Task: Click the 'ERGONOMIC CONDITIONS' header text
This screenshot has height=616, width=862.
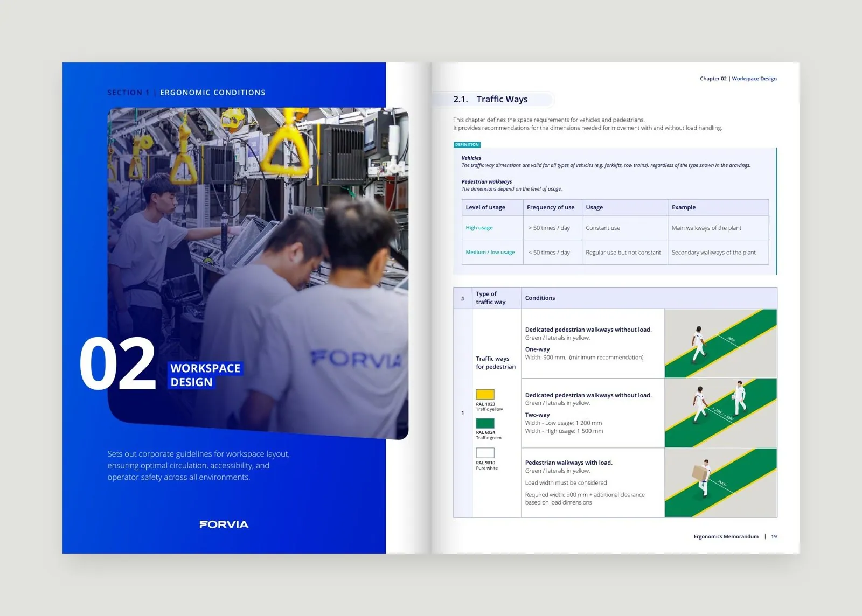Action: tap(212, 93)
